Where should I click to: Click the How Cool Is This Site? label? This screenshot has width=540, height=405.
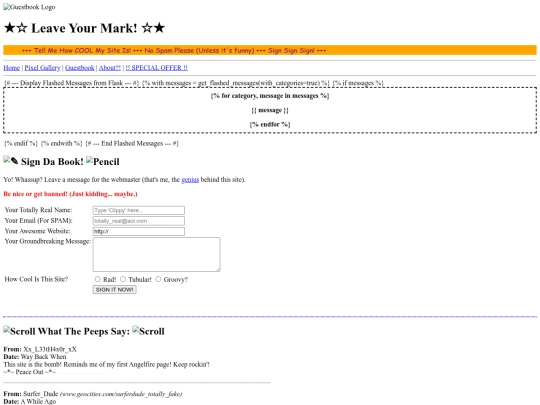(x=36, y=279)
